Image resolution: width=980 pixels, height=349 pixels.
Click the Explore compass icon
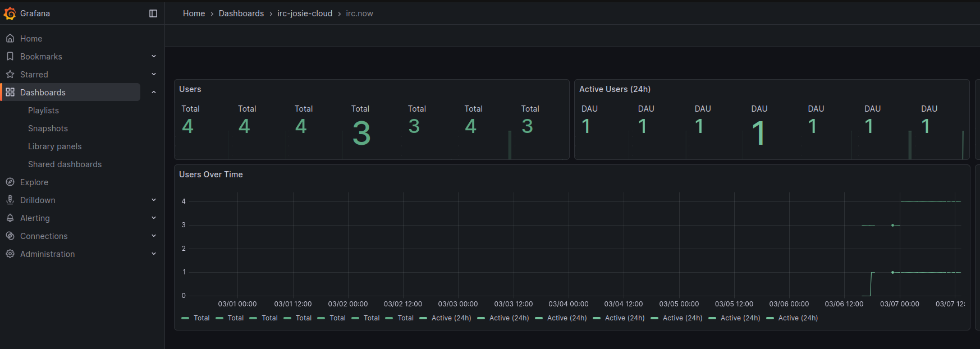(10, 182)
